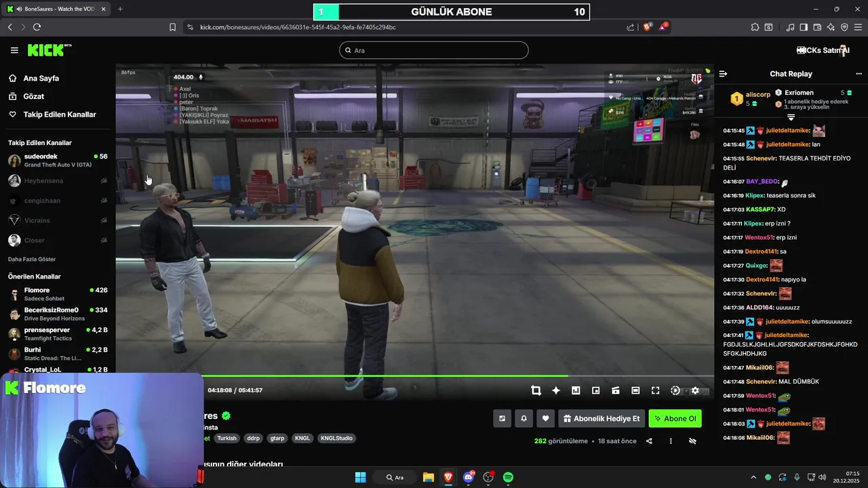Open the video three-dot options menu
Viewport: 868px width, 488px height.
[x=671, y=441]
